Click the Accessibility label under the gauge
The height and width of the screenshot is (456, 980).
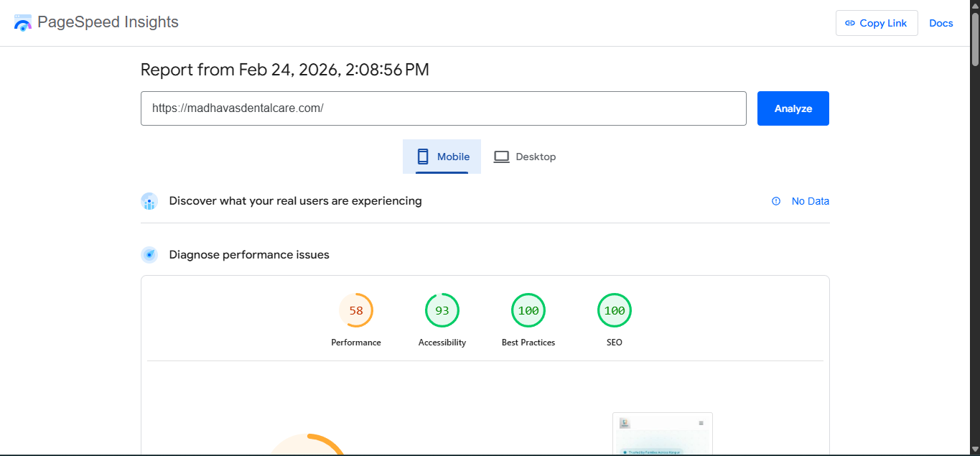(x=442, y=343)
